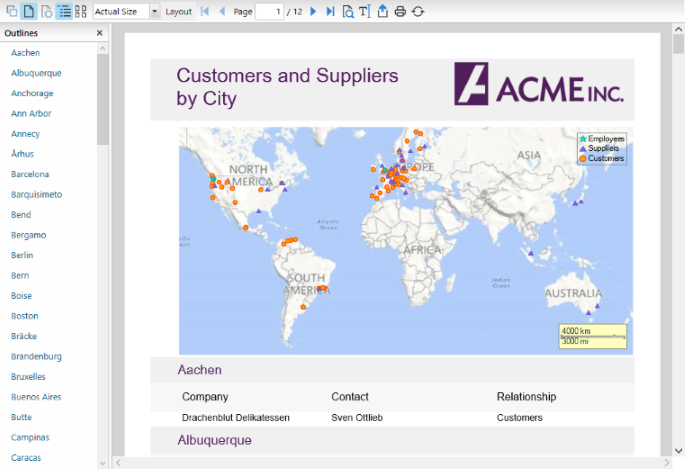Refresh the report
The width and height of the screenshot is (685, 469).
418,11
